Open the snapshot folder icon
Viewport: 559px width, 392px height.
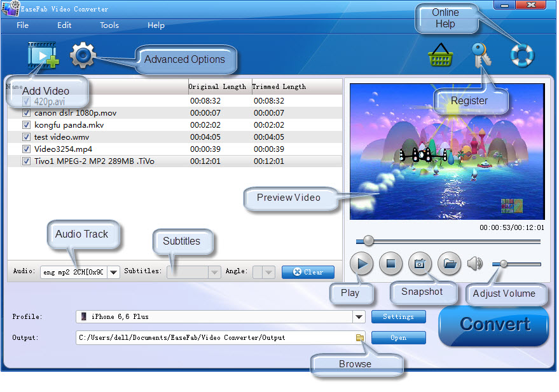449,264
